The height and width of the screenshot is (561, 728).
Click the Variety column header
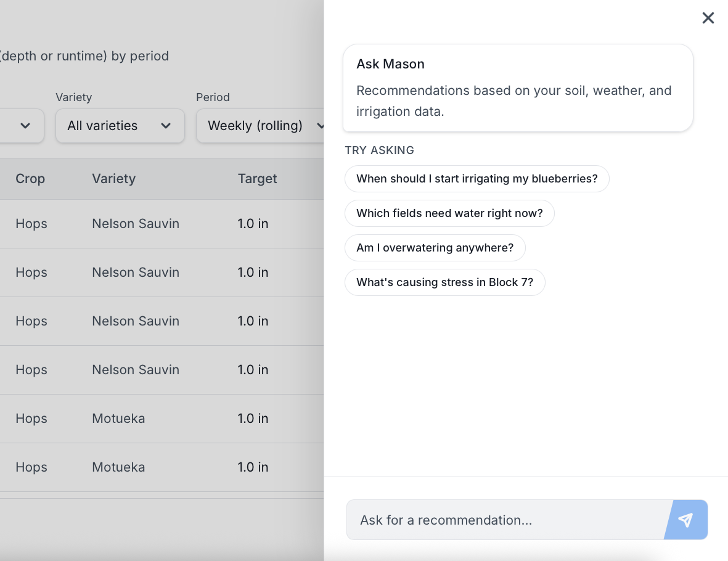click(113, 179)
